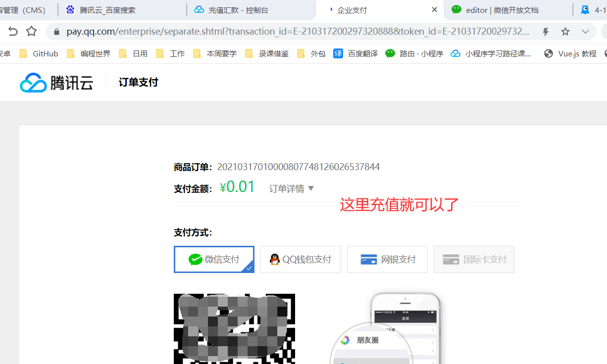This screenshot has height=364, width=607.
Task: Switch to the 腾讯云_百度搜索 tab
Action: [x=122, y=10]
